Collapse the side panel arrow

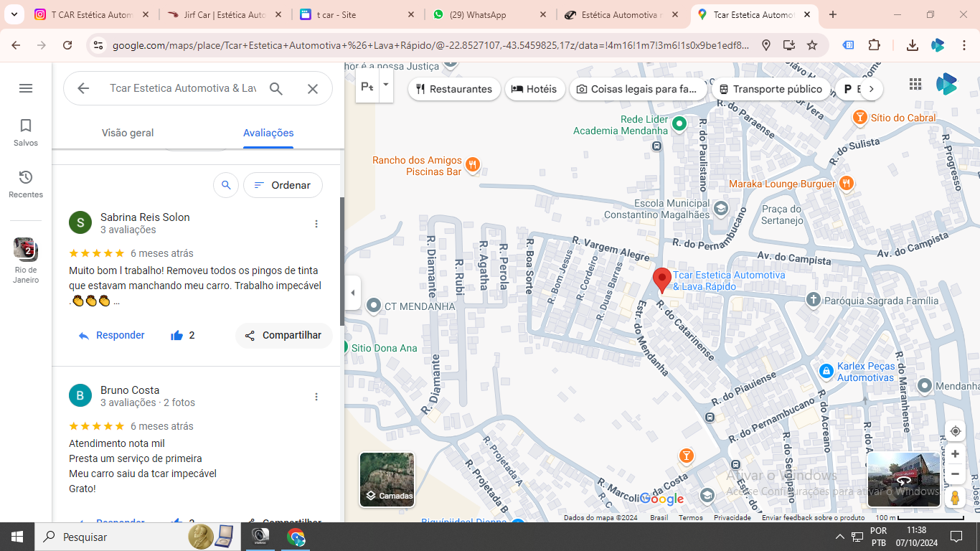352,293
